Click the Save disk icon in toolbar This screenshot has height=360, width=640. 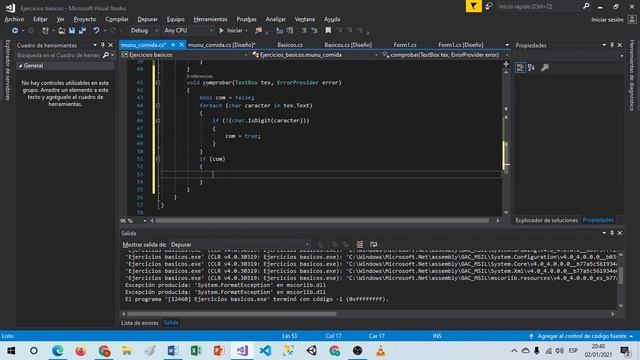72,31
